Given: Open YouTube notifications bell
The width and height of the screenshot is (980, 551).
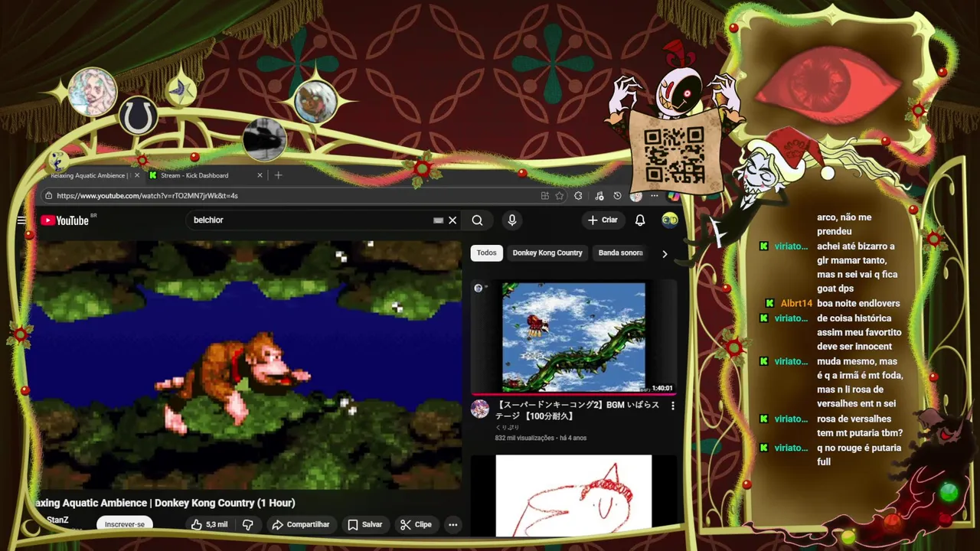Looking at the screenshot, I should [x=640, y=220].
